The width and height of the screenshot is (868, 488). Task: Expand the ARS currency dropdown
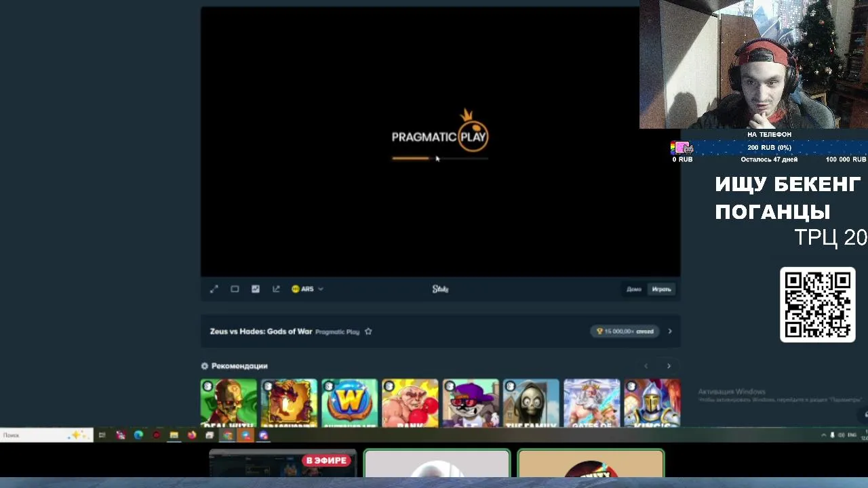click(x=307, y=289)
